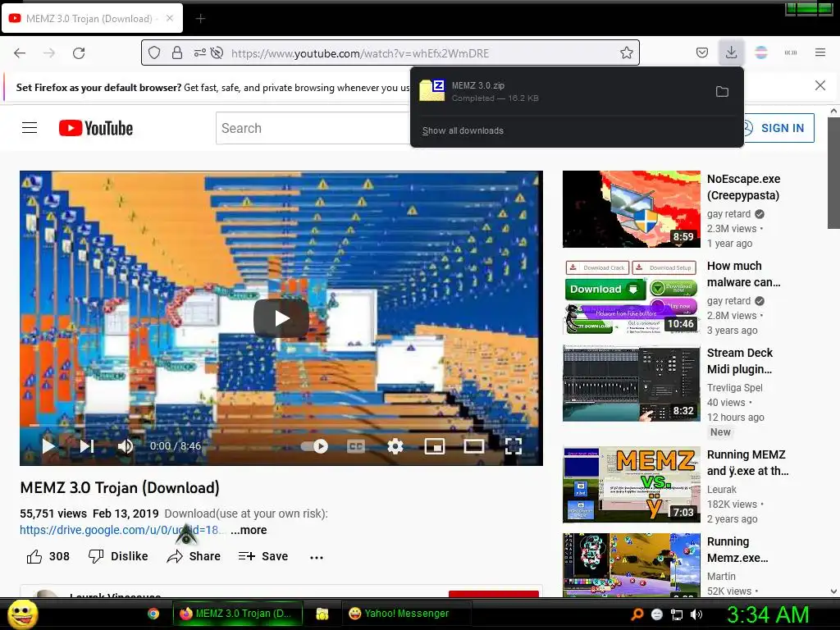Open the Firefox hamburger application menu
The width and height of the screenshot is (840, 630).
[819, 52]
